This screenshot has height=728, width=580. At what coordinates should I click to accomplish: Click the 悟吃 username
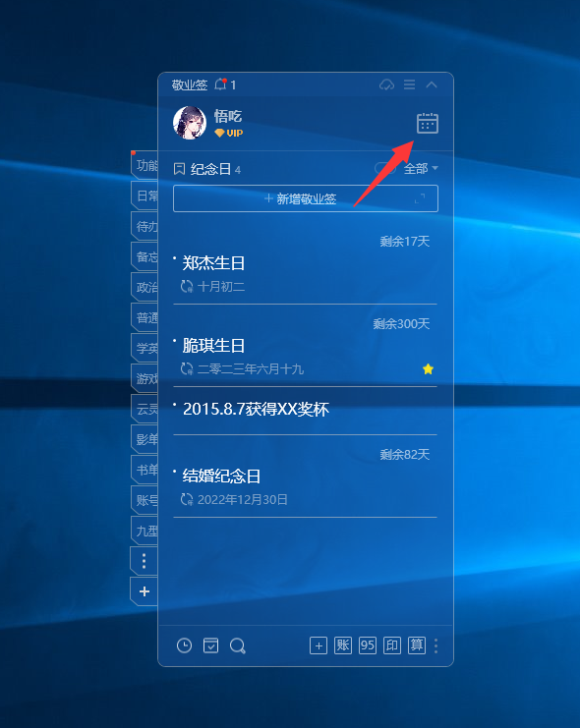(x=228, y=116)
